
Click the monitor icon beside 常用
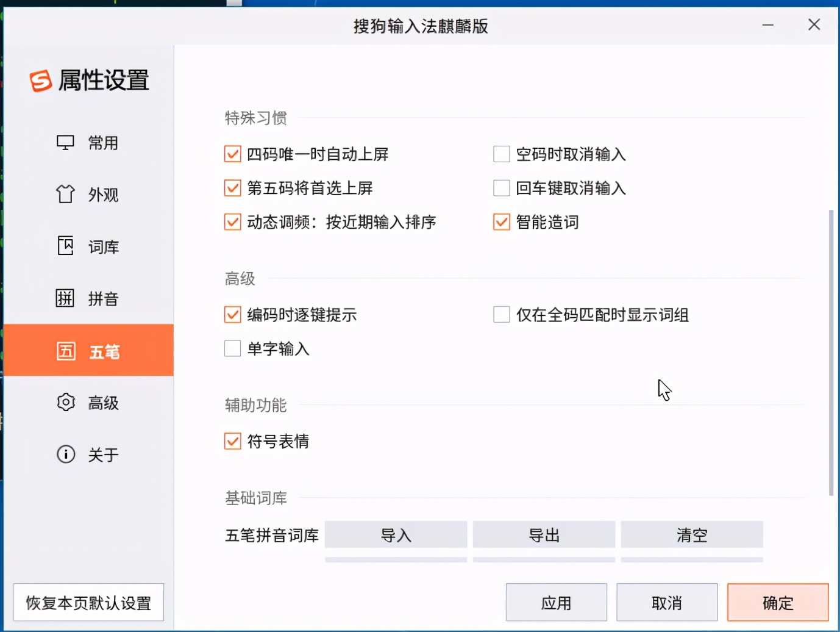point(65,143)
